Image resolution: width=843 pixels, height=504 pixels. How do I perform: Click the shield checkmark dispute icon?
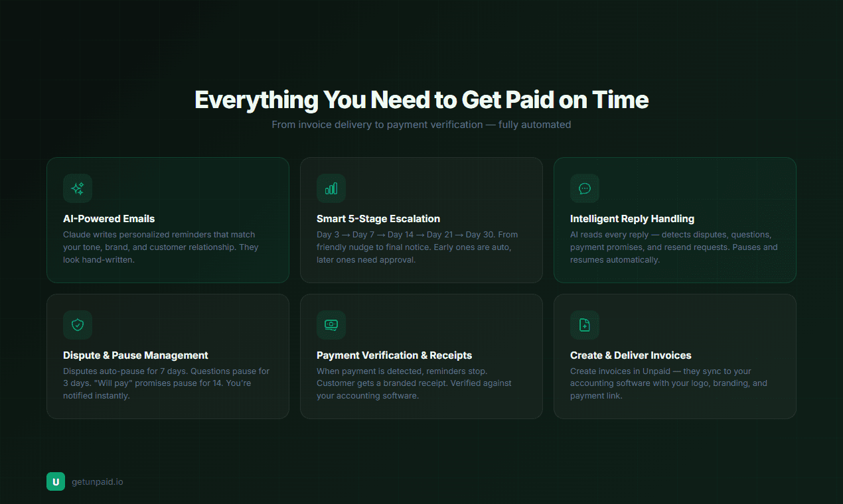coord(78,325)
